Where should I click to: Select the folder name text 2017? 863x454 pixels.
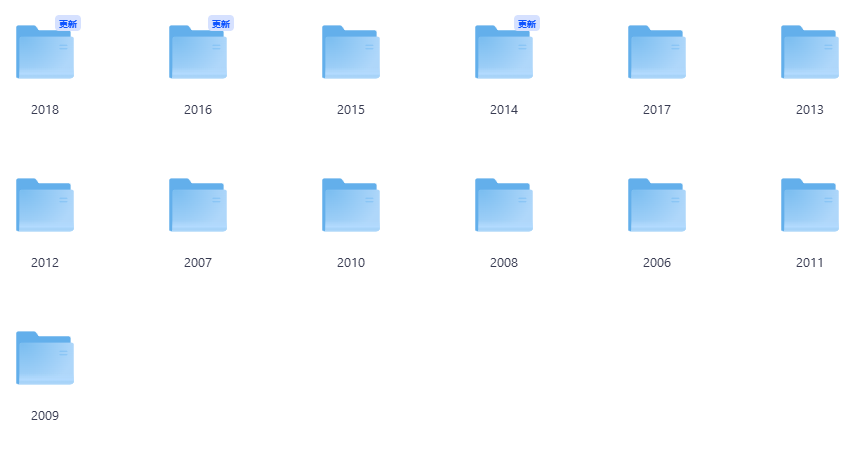pos(657,110)
